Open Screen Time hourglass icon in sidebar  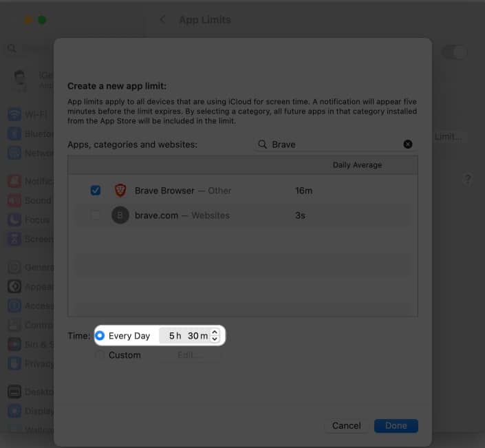(14, 239)
